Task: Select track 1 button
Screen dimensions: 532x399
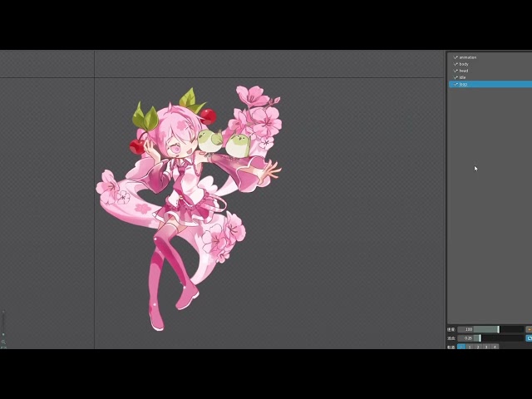Action: [470, 347]
